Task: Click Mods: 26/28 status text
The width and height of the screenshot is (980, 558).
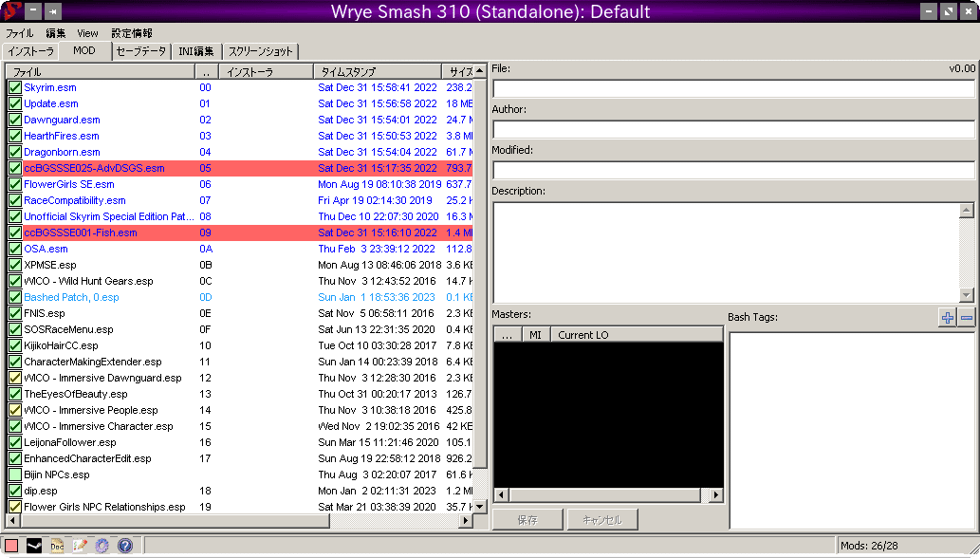Action: (x=869, y=546)
